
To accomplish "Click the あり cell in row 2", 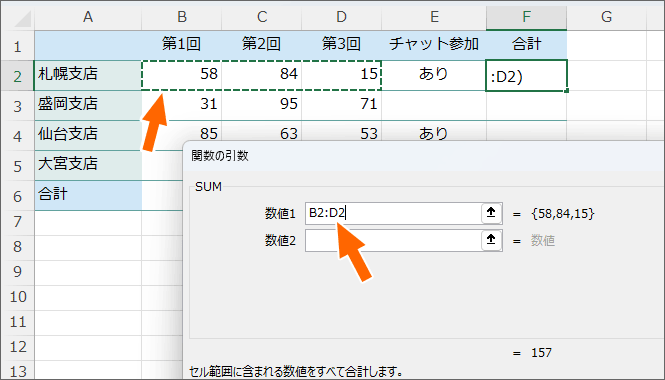I will (x=434, y=75).
